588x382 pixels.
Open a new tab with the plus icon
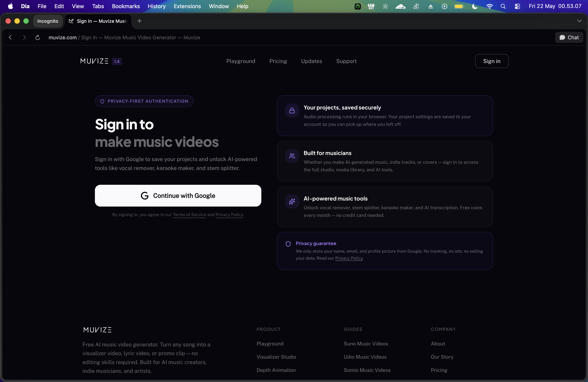click(139, 21)
